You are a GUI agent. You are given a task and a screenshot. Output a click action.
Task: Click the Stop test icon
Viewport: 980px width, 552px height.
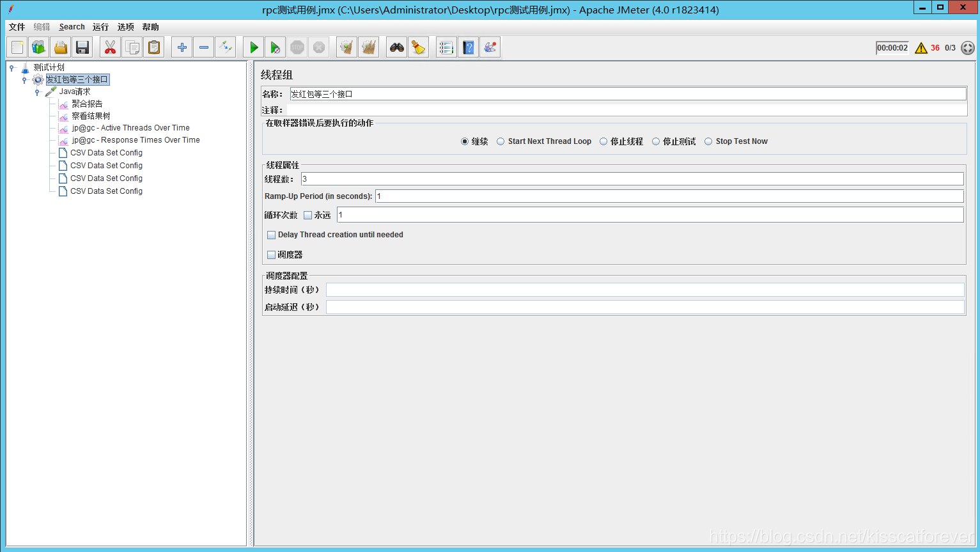[x=297, y=47]
